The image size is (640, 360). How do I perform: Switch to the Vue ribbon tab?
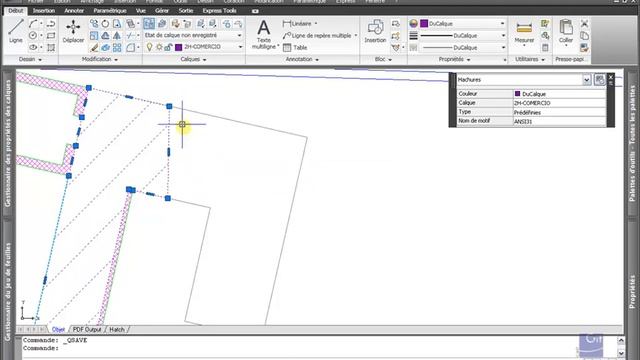click(141, 11)
